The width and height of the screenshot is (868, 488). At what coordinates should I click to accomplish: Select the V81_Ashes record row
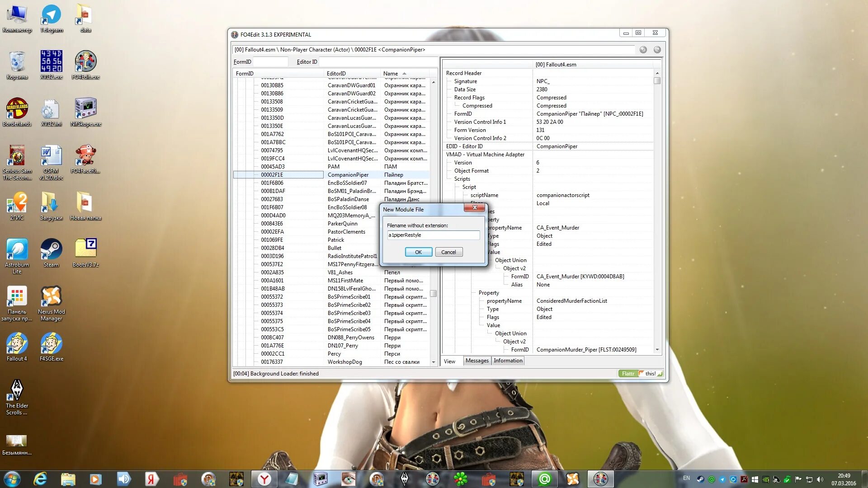coord(331,272)
